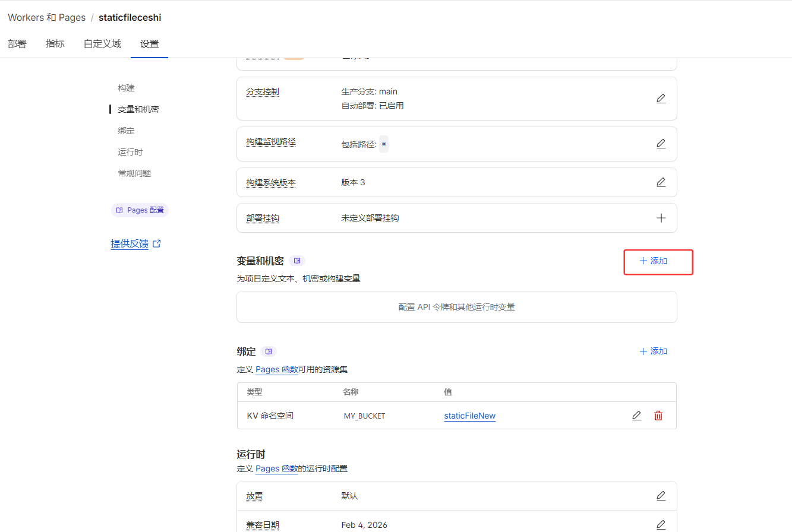Edit the 构建监视路径 entry
The width and height of the screenshot is (792, 532).
661,144
